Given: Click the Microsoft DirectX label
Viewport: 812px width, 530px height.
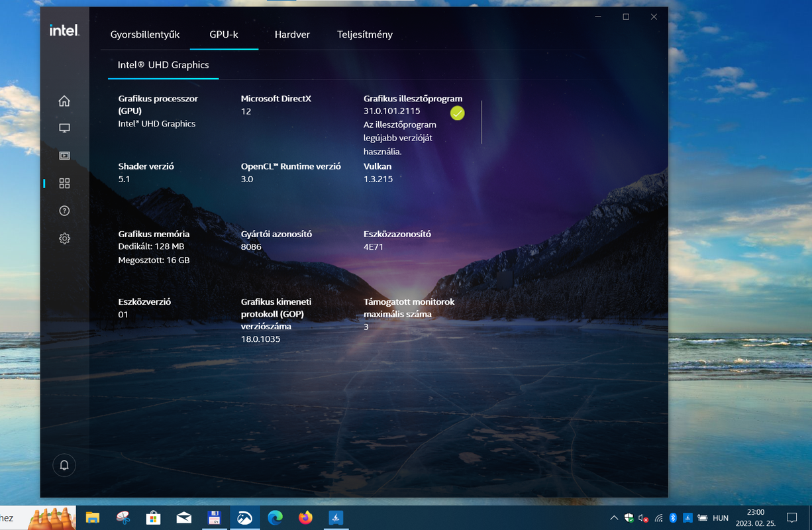Looking at the screenshot, I should pos(276,99).
